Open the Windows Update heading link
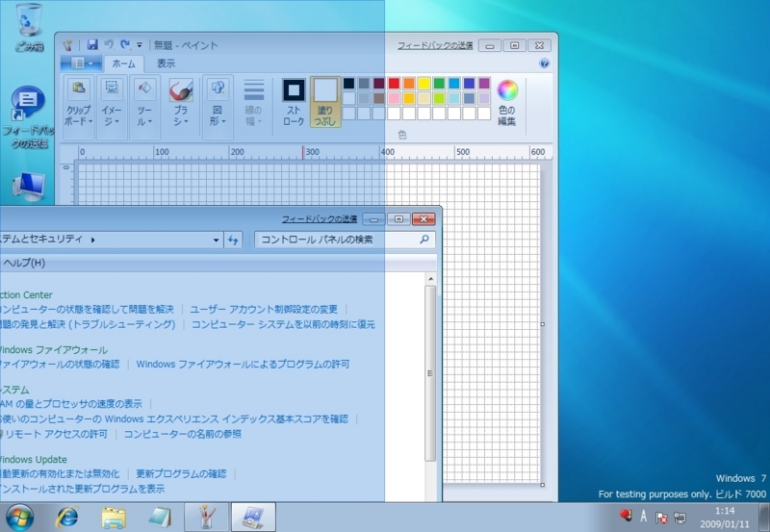Viewport: 770px width, 532px height. (x=34, y=459)
